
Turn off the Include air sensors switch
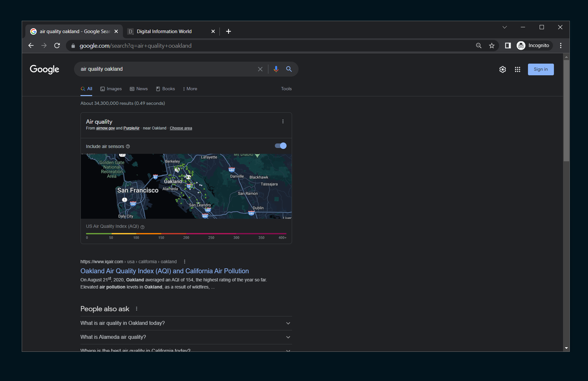[281, 146]
